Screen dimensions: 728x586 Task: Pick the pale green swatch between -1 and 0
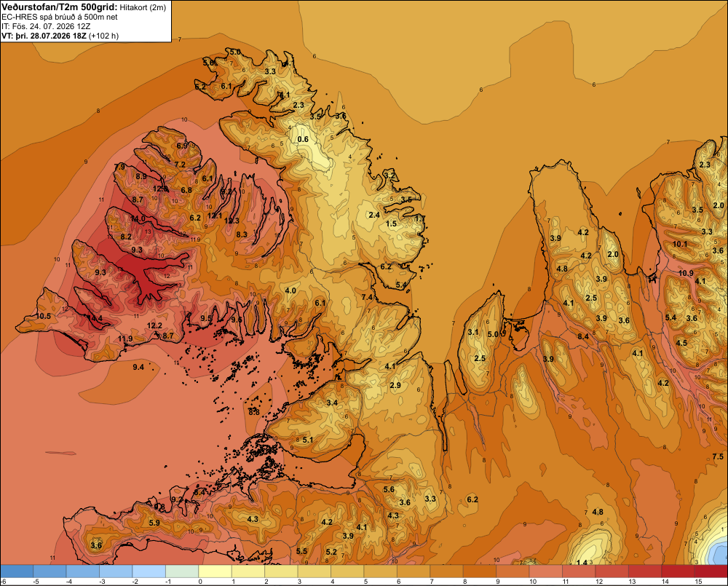tap(182, 571)
